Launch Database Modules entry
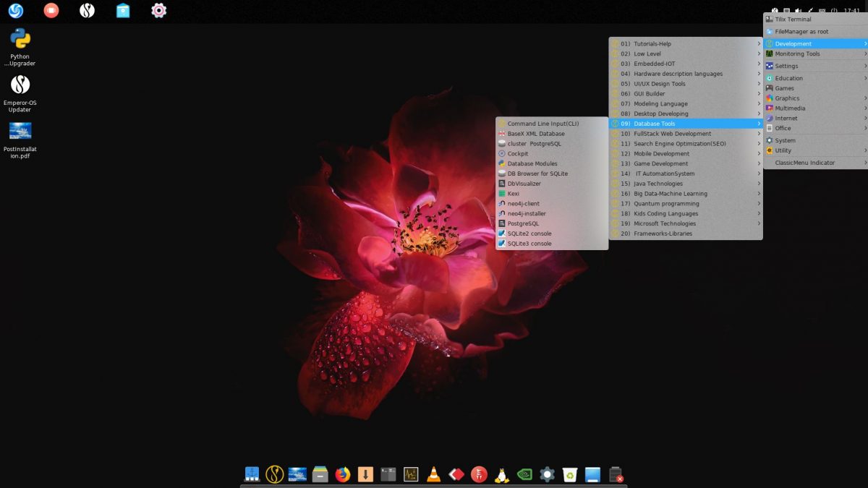Viewport: 868px width, 488px height. tap(552, 164)
